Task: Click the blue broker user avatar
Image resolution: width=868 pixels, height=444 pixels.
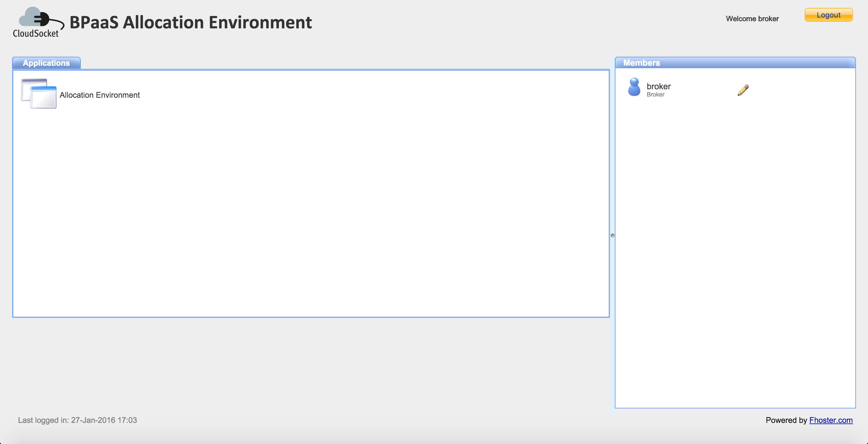Action: point(634,87)
